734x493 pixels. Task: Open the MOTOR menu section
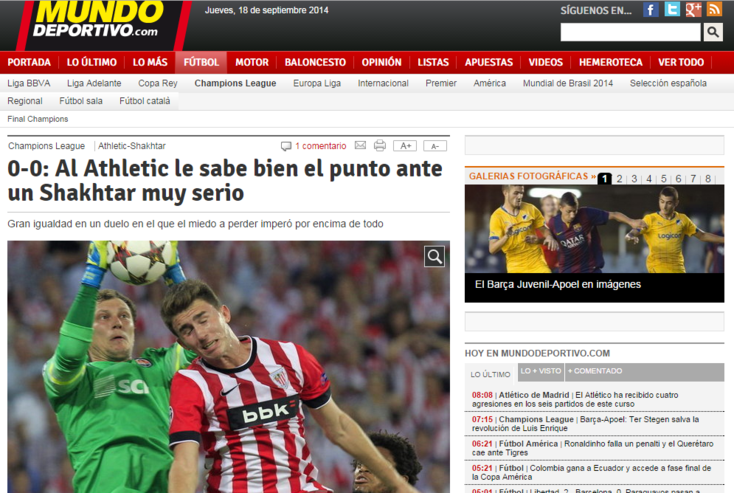click(252, 62)
